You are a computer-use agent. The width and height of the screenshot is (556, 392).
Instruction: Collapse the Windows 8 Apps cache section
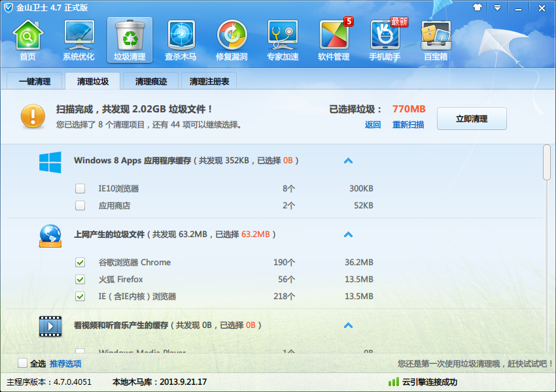[x=348, y=161]
